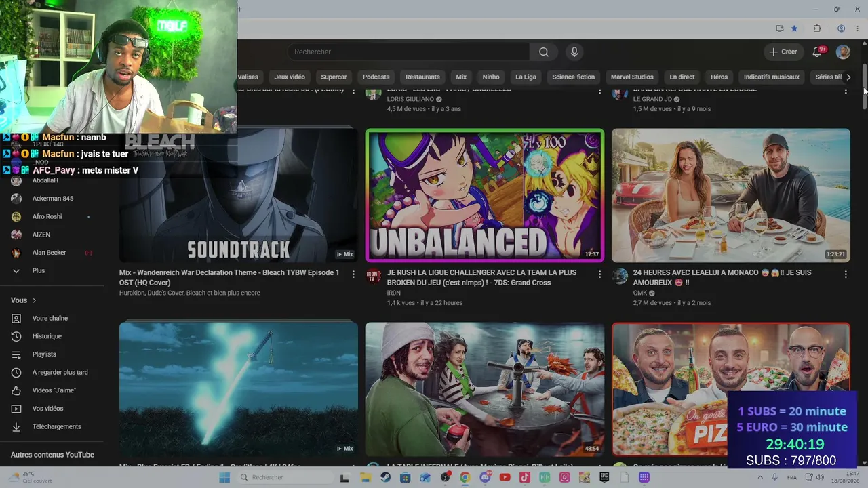Click the Créer button

pos(783,52)
